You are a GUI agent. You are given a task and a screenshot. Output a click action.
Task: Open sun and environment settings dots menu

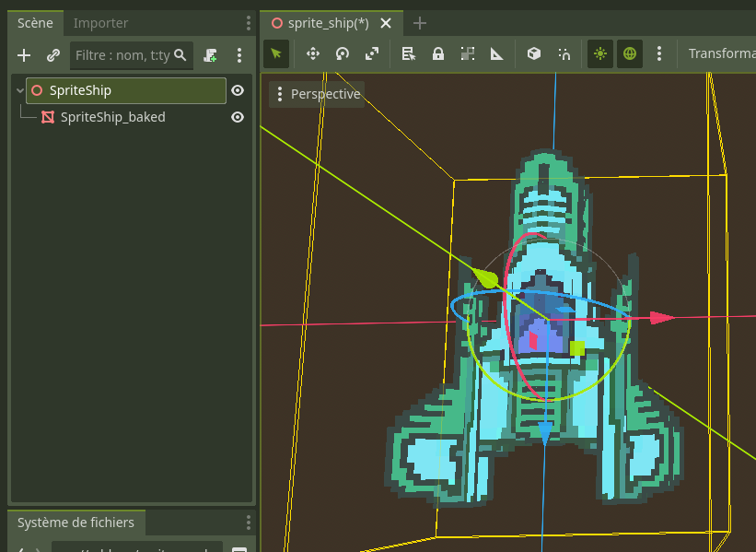pos(659,53)
